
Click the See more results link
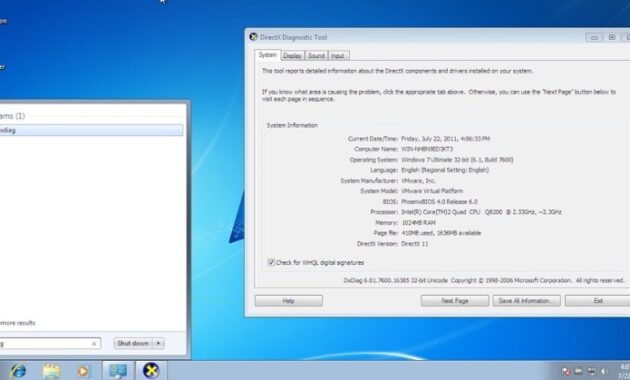(x=18, y=323)
